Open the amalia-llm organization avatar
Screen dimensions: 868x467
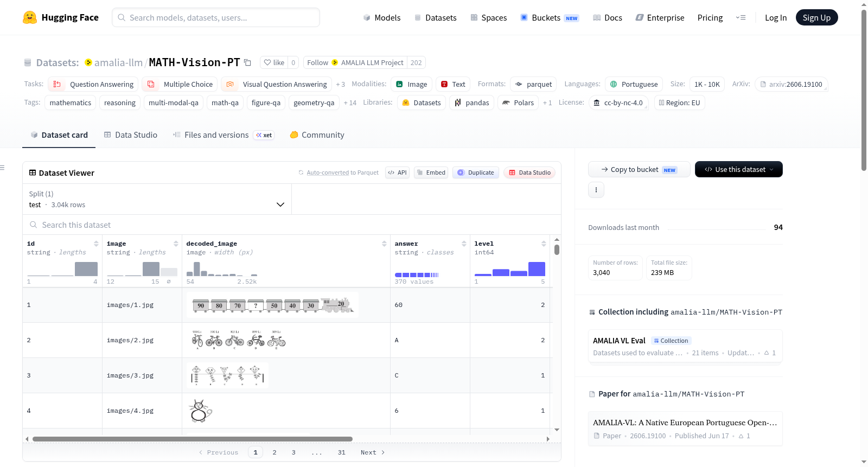click(x=88, y=62)
